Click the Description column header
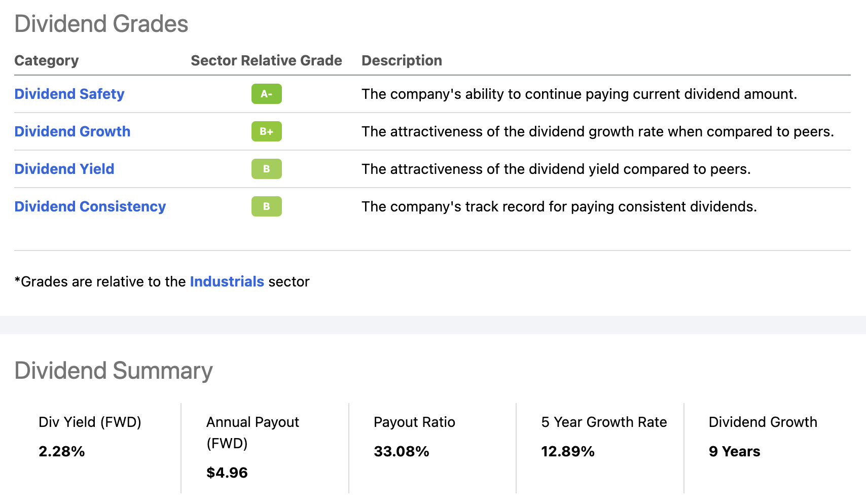The width and height of the screenshot is (866, 504). 402,60
